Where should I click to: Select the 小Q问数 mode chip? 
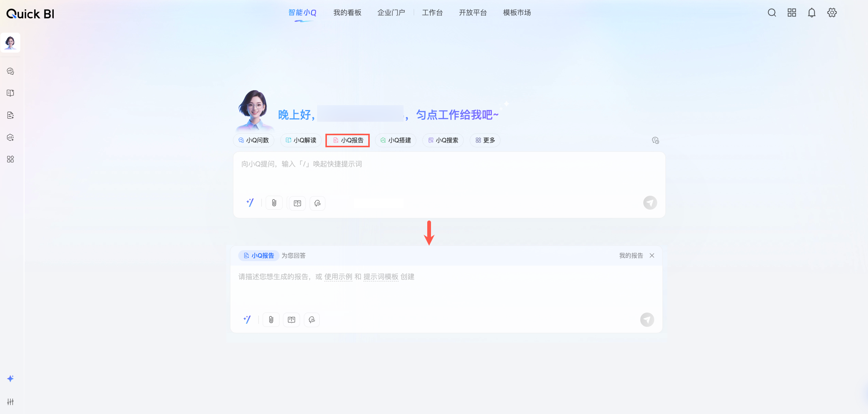pyautogui.click(x=254, y=140)
